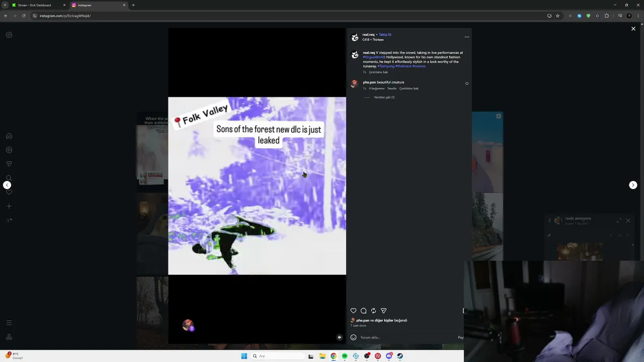Click the taskbar search box Ara
This screenshot has width=644, height=362.
(x=278, y=356)
